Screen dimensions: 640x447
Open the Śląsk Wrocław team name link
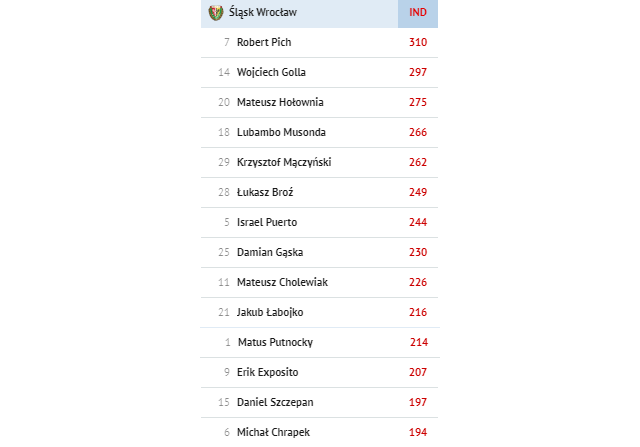[x=262, y=12]
